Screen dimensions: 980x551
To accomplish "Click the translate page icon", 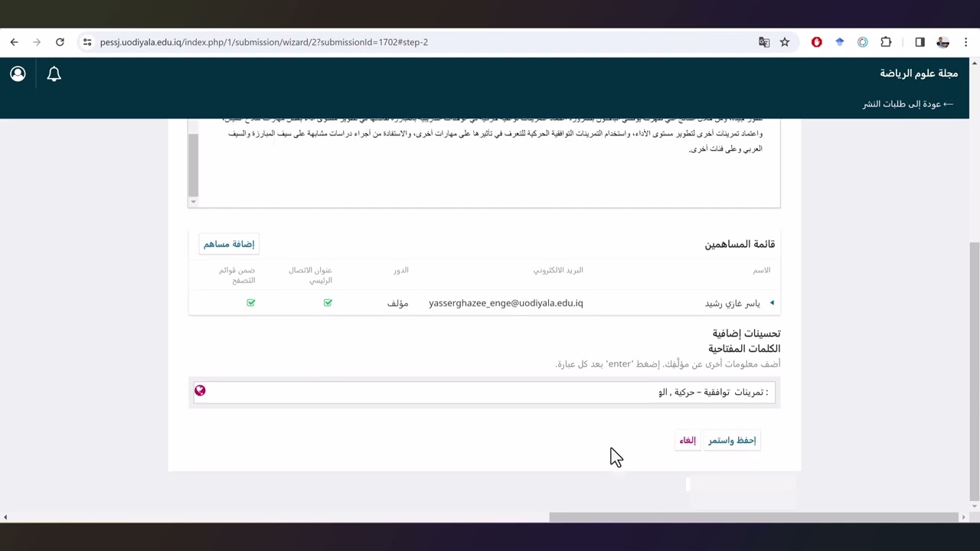I will pos(764,42).
